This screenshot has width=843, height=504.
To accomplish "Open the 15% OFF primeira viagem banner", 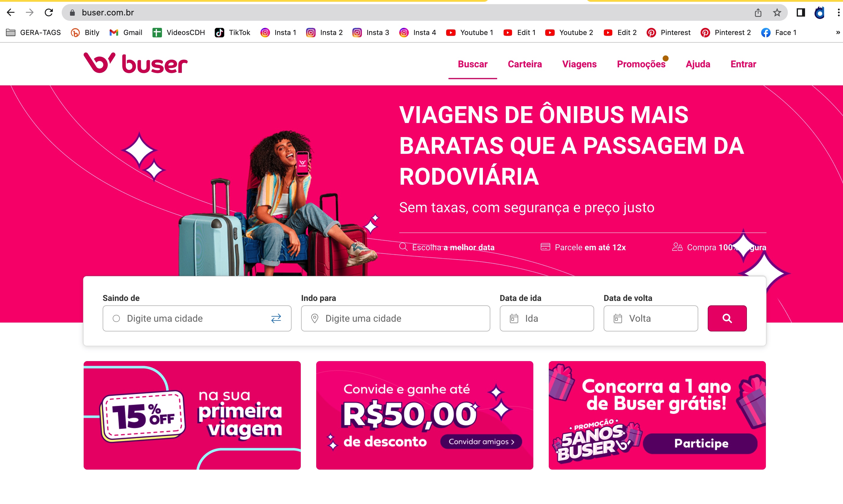I will click(x=192, y=415).
